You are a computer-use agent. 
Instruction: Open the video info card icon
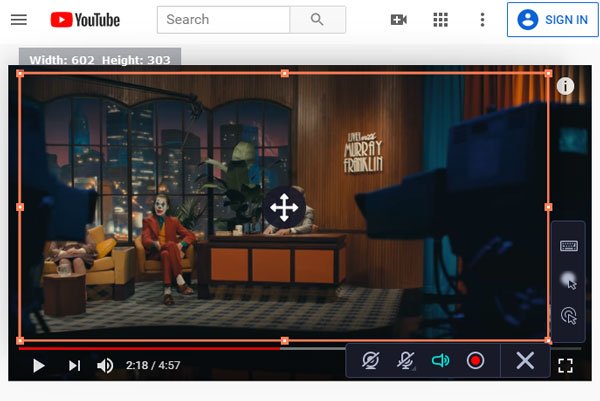pyautogui.click(x=565, y=86)
